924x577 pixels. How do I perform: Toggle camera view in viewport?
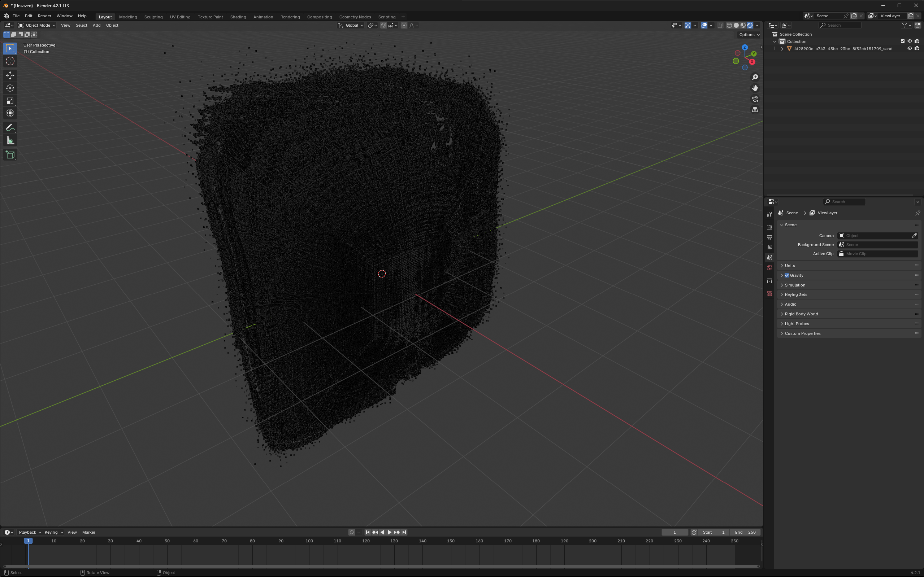coord(755,99)
